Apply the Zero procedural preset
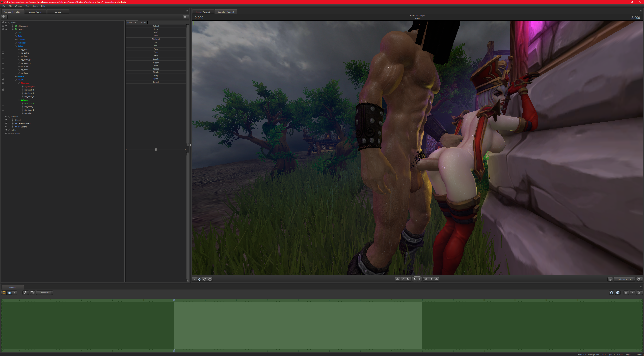Image resolution: width=644 pixels, height=356 pixels. (156, 29)
